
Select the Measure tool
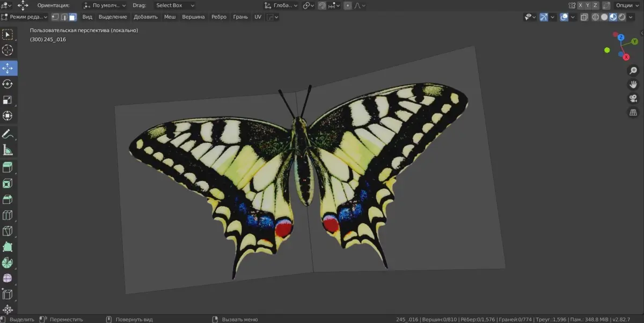click(x=8, y=150)
